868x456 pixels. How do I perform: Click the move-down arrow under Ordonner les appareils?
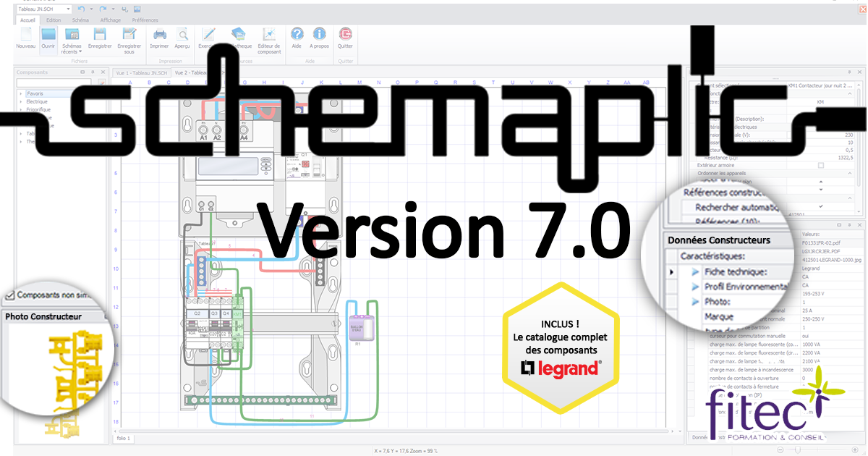(x=820, y=190)
